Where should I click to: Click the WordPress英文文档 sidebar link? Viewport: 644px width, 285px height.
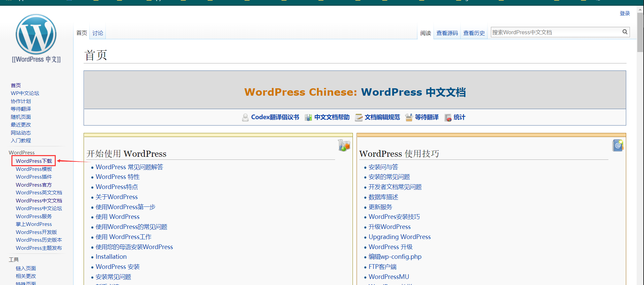(39, 193)
